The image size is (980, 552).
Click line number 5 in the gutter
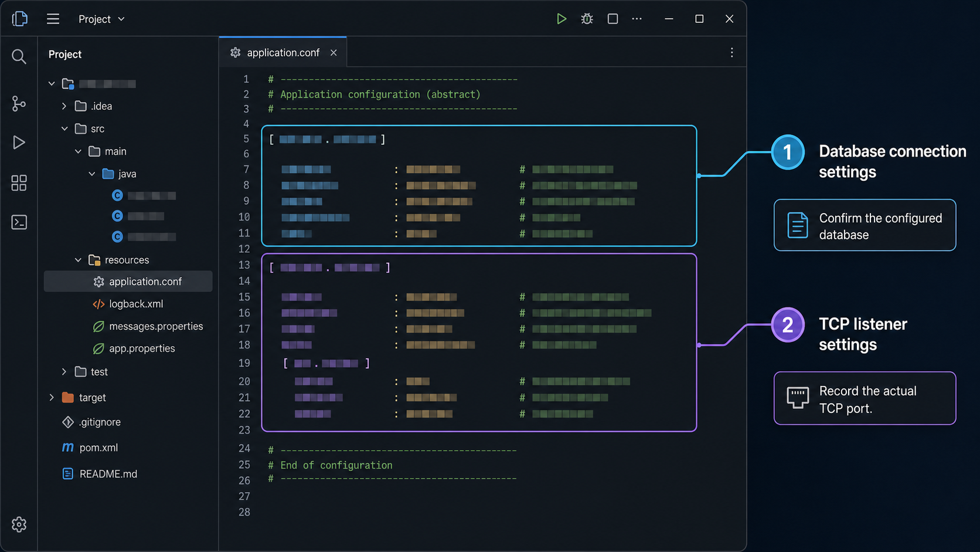pos(246,139)
